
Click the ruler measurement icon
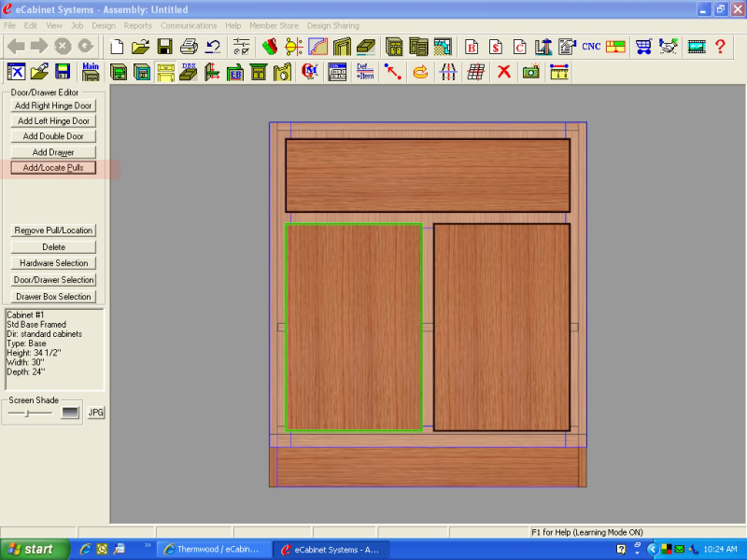point(559,72)
